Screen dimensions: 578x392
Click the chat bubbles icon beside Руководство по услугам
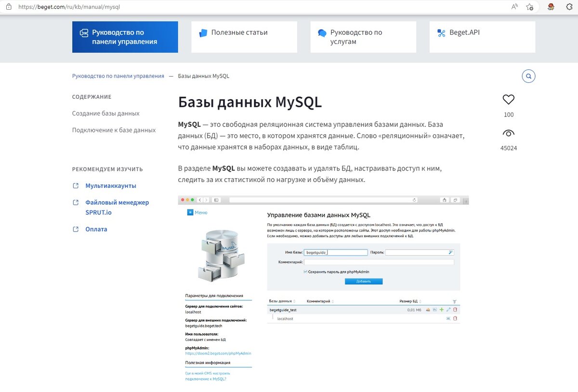(322, 33)
